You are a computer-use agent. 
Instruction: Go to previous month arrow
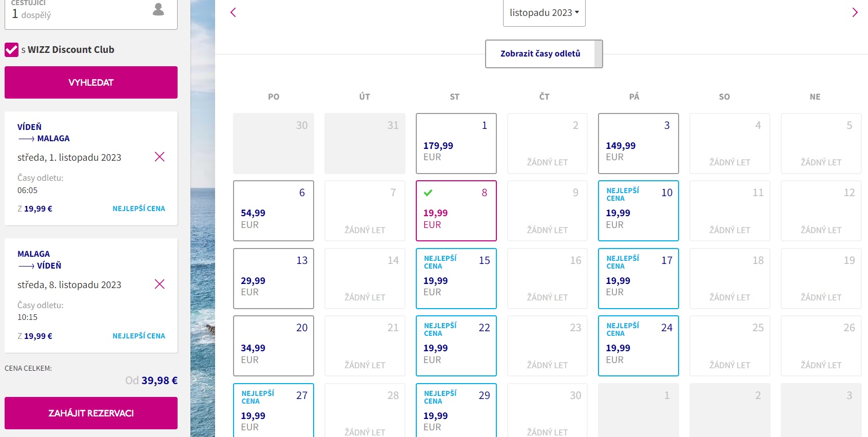(x=233, y=12)
